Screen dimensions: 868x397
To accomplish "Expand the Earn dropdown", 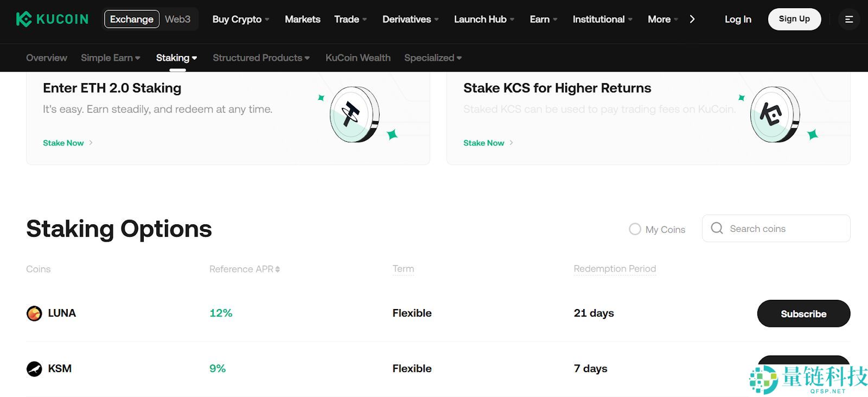I will click(544, 19).
